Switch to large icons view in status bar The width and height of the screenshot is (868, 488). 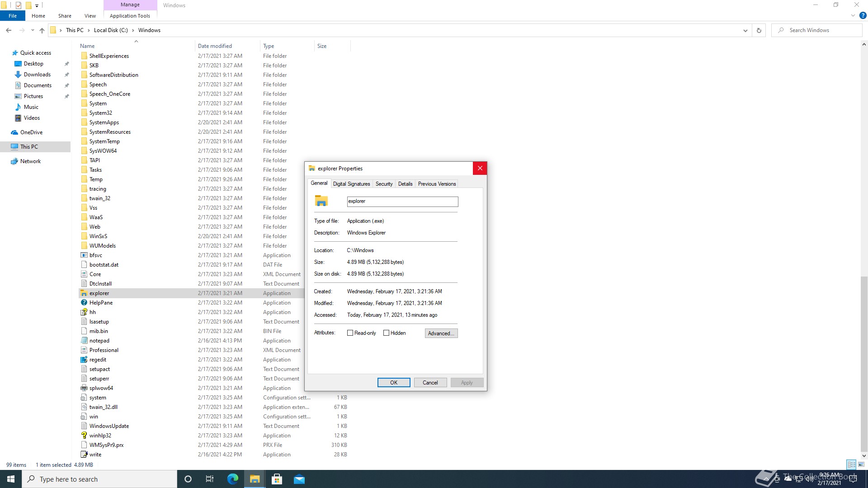pyautogui.click(x=861, y=465)
